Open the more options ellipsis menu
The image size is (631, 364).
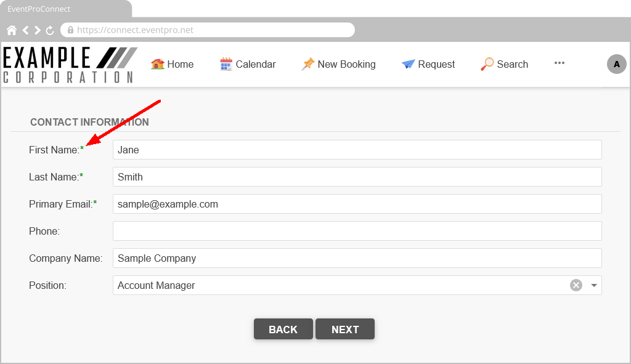(560, 63)
